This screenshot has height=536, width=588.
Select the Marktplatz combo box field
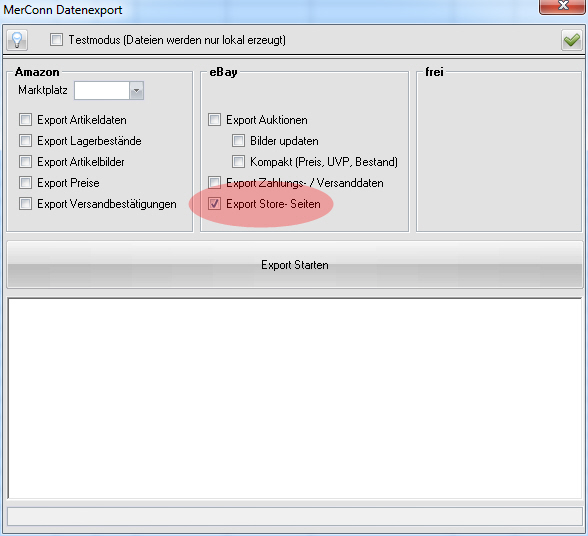[109, 90]
